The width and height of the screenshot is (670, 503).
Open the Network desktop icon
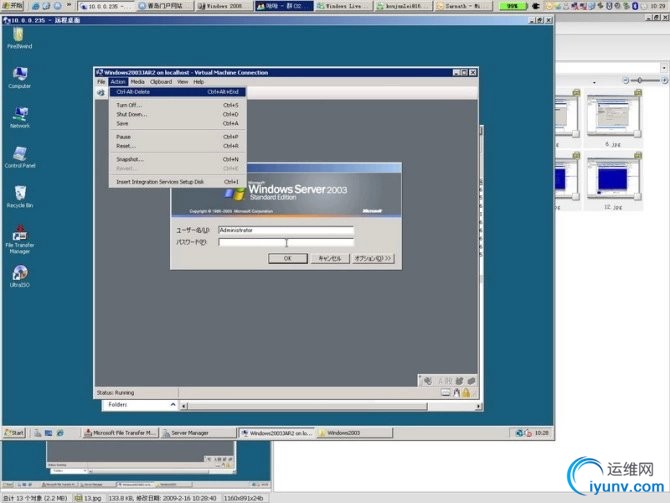(20, 118)
